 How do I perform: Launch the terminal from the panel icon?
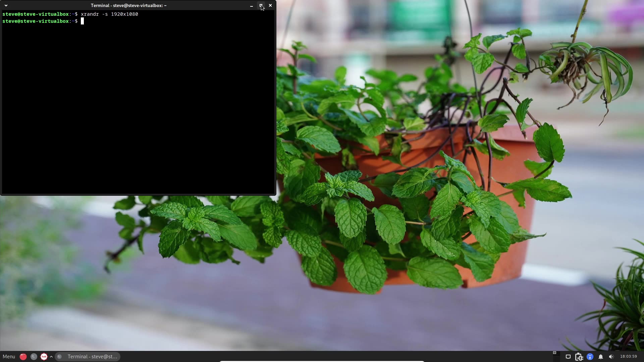coord(34,357)
